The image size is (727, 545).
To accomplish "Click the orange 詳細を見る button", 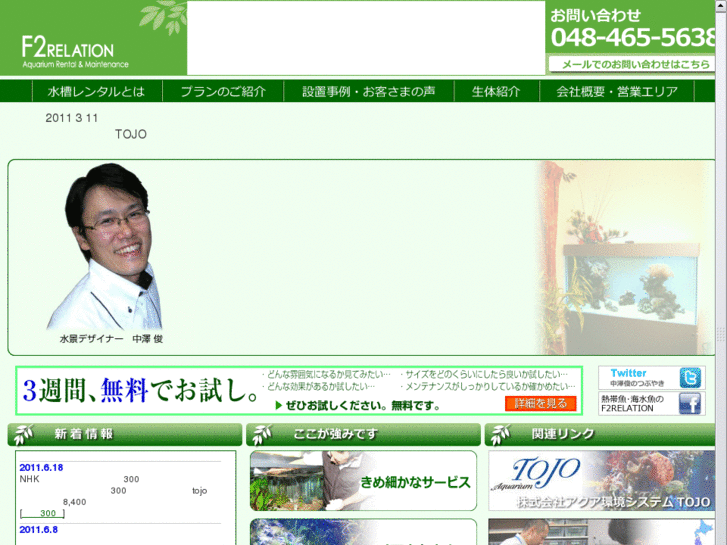I will (x=541, y=404).
